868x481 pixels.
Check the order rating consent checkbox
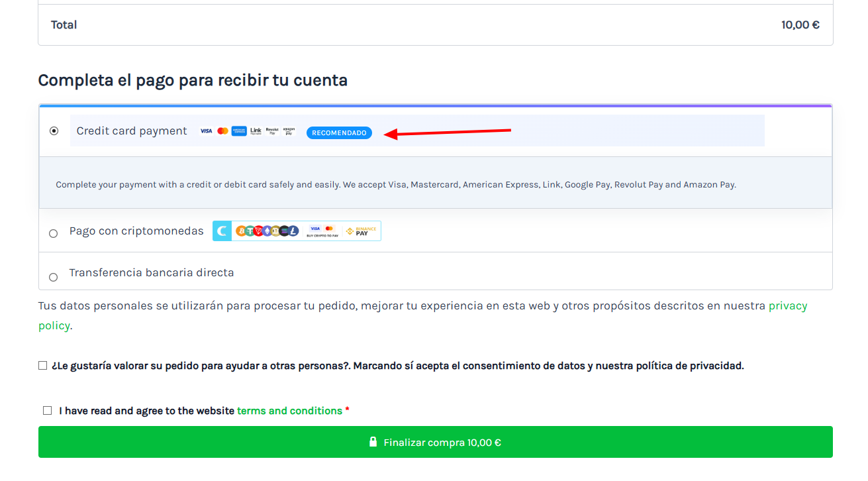[x=43, y=366]
